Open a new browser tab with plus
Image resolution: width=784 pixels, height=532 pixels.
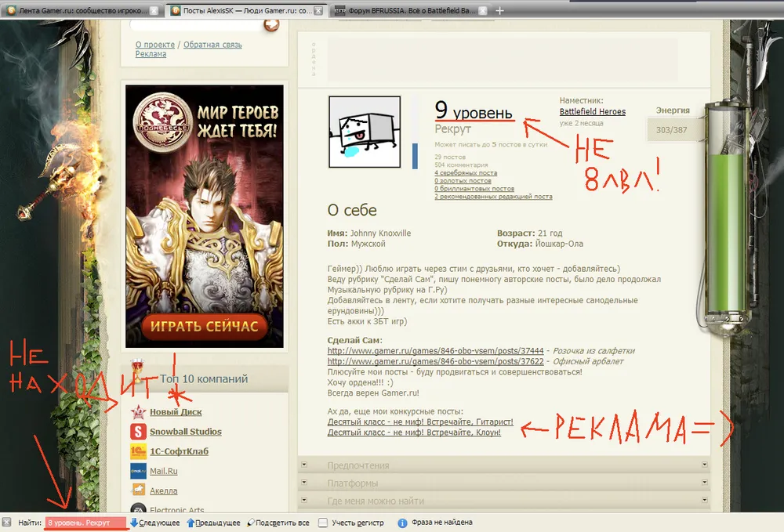pyautogui.click(x=500, y=10)
